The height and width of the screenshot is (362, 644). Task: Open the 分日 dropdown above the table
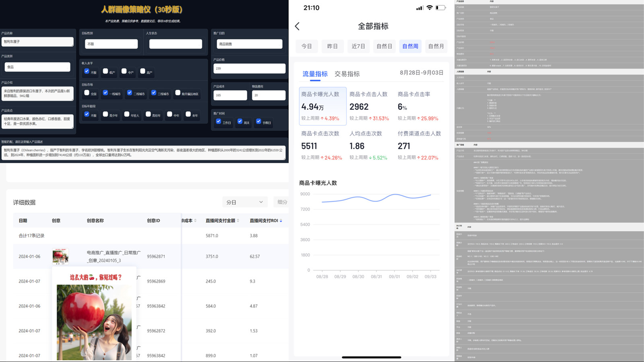(245, 202)
